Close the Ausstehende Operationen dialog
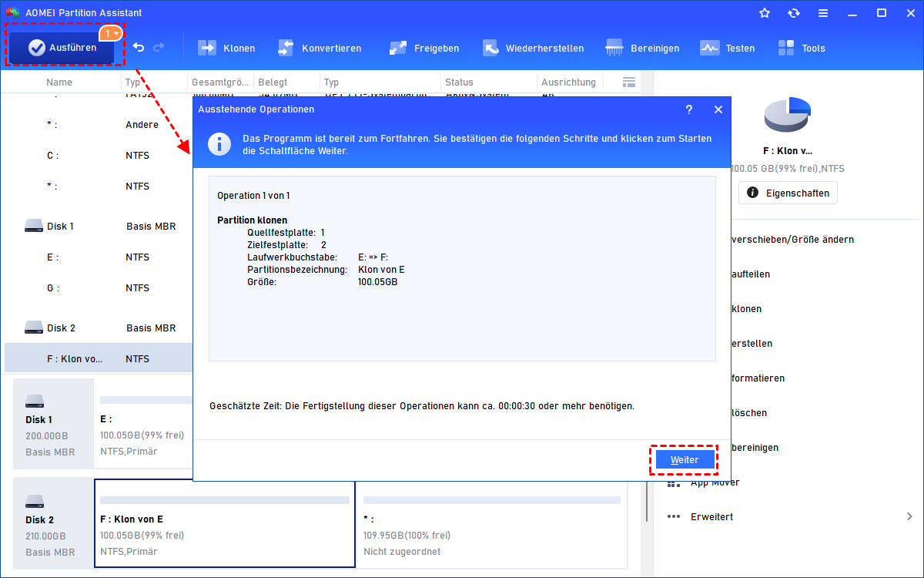Viewport: 924px width, 578px height. [718, 109]
